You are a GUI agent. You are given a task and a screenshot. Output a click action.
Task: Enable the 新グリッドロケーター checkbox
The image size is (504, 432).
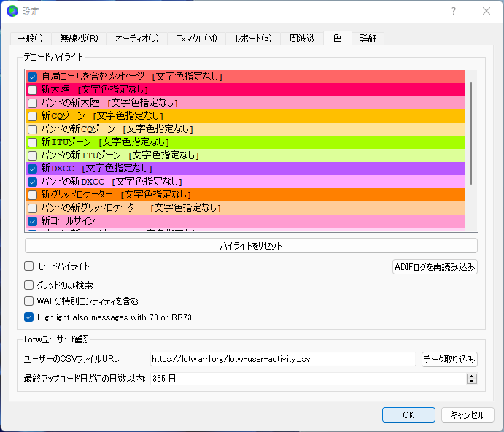click(33, 195)
